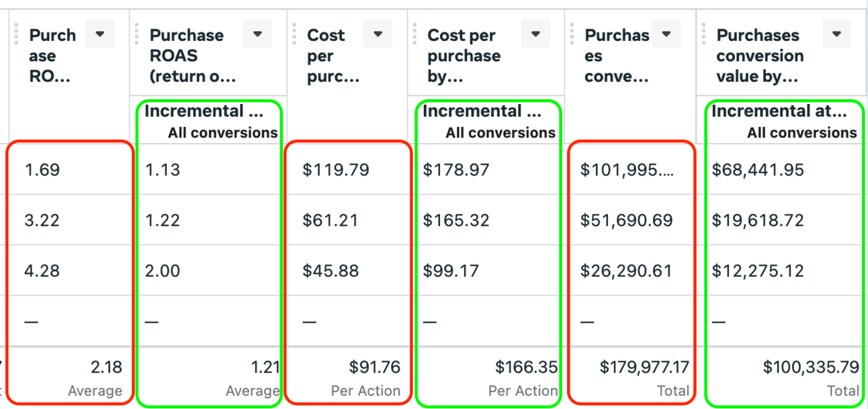868x409 pixels.
Task: Click drag handle of "Cost per purchase by..." column
Action: (415, 34)
